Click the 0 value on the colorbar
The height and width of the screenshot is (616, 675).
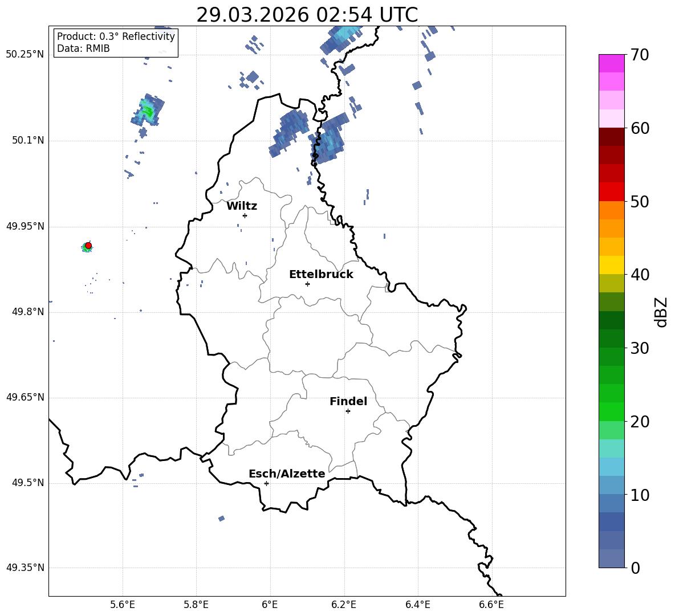point(636,568)
